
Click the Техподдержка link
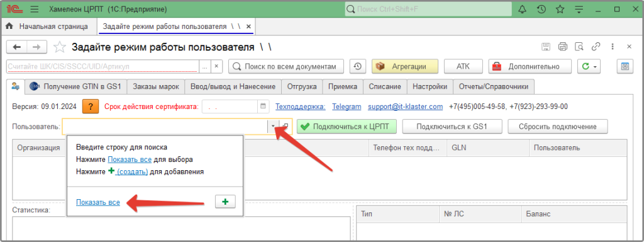point(301,107)
